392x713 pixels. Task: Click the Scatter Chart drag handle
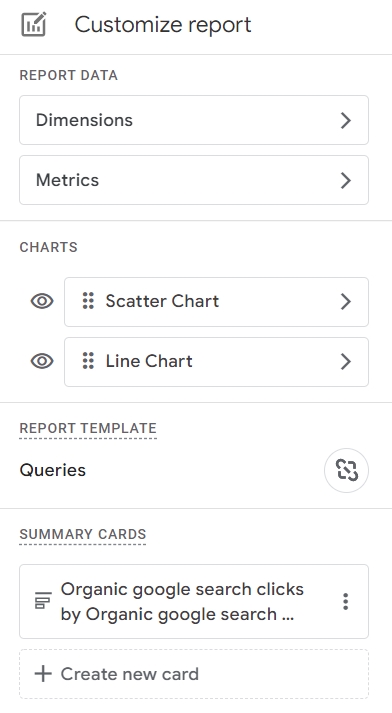point(88,301)
